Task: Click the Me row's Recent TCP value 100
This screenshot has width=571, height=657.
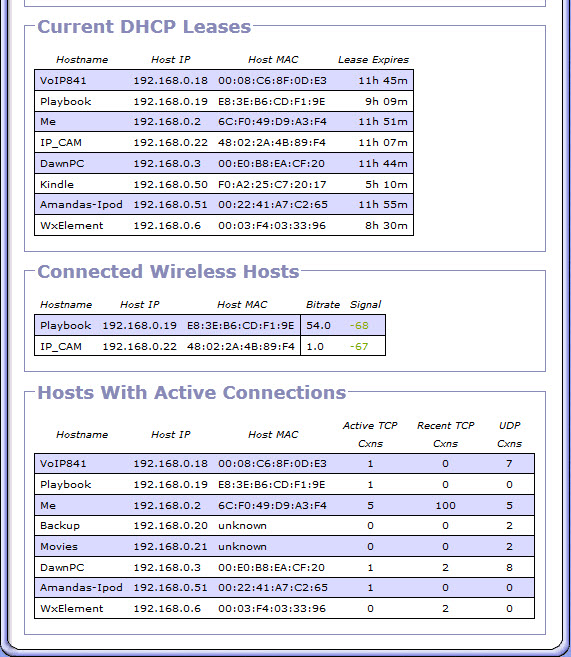Action: pyautogui.click(x=445, y=505)
